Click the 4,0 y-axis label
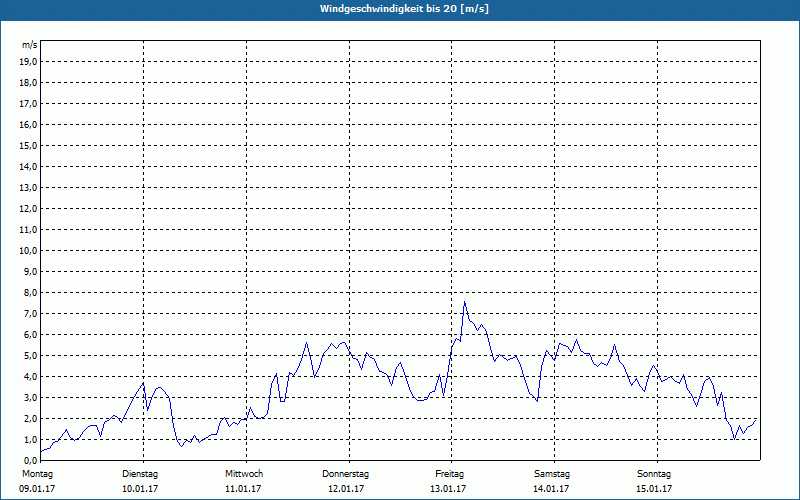The width and height of the screenshot is (800, 500). [x=30, y=377]
